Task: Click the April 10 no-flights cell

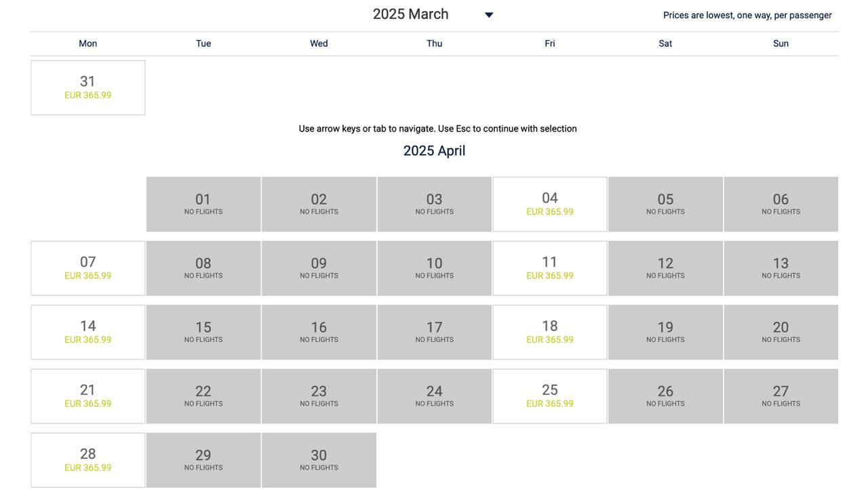Action: click(435, 268)
